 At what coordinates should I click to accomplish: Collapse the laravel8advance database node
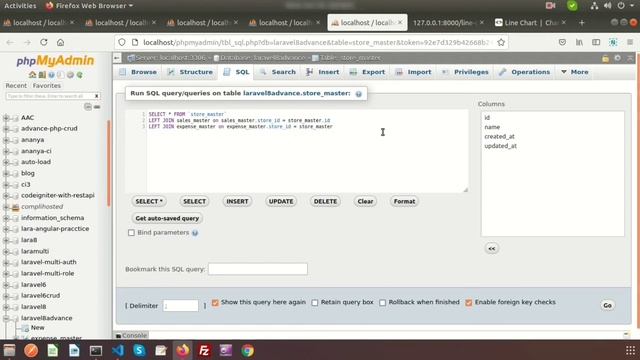point(6,318)
